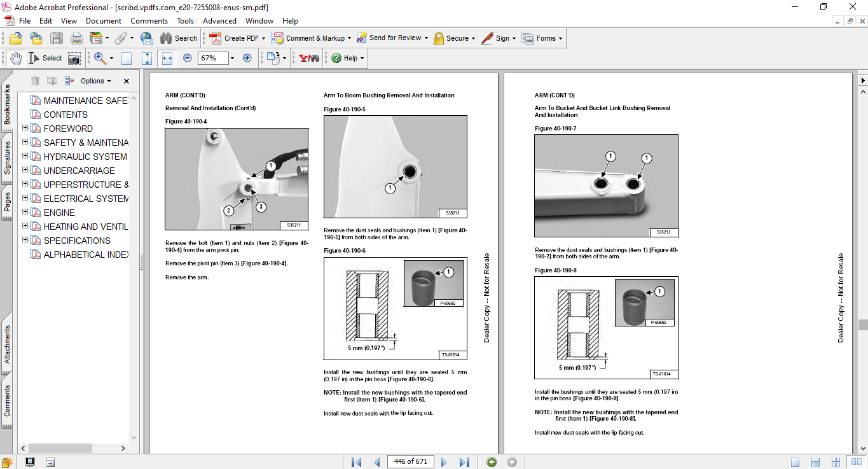The width and height of the screenshot is (868, 469).
Task: Expand the SAFETY & MAINTENANCE bookmark
Action: 25,142
